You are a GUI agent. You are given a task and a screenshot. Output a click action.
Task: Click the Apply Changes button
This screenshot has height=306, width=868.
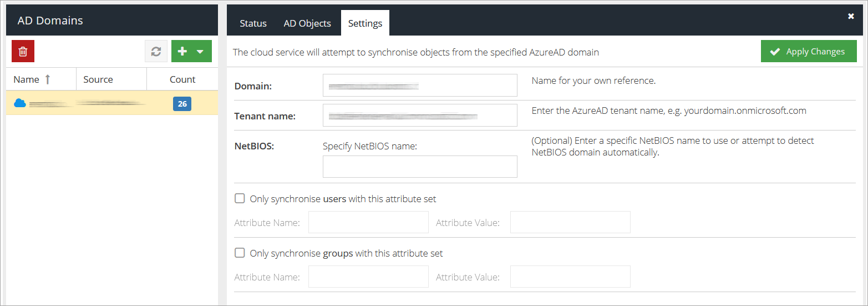pyautogui.click(x=809, y=52)
